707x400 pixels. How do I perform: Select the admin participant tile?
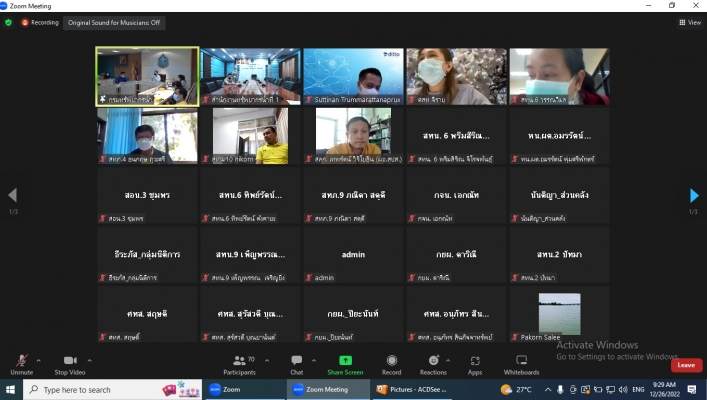[353, 254]
